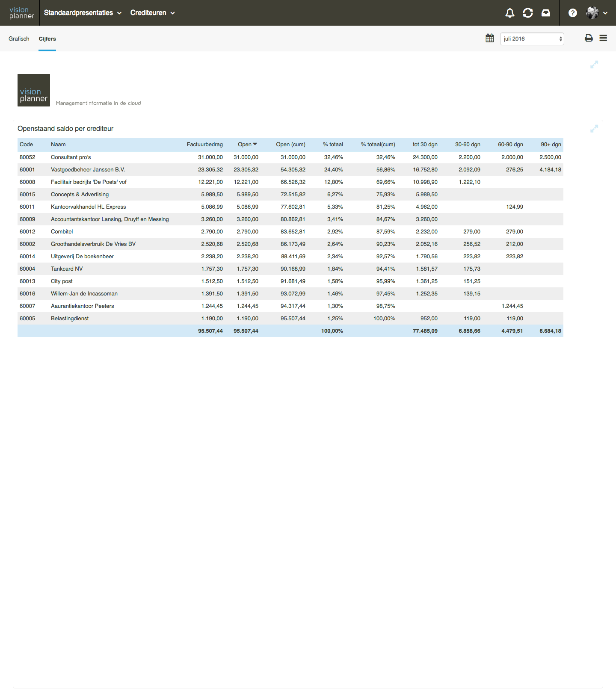
Task: Select Concepts & Advertising row
Action: tap(290, 195)
